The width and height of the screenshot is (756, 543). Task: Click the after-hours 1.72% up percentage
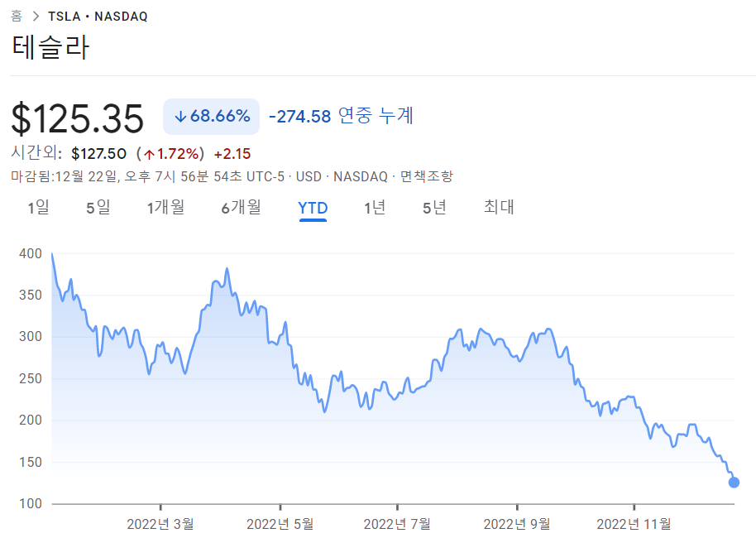pos(170,153)
